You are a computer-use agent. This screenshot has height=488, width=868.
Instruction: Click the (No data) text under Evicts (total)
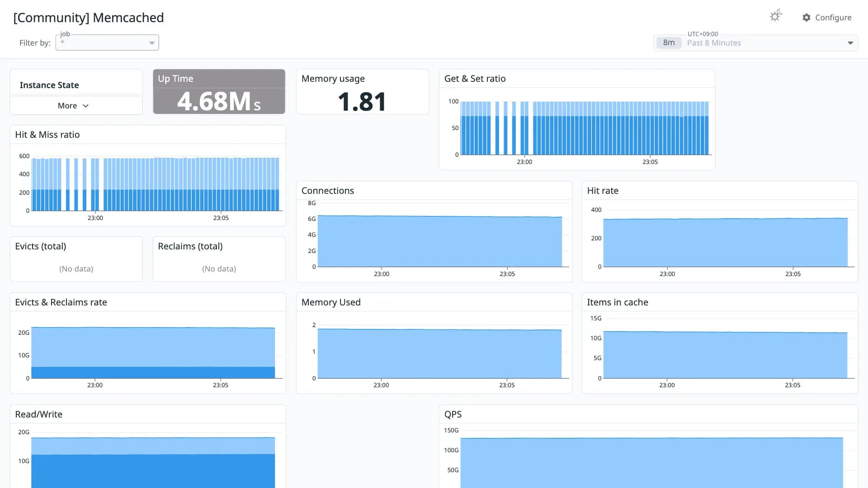[x=76, y=269]
